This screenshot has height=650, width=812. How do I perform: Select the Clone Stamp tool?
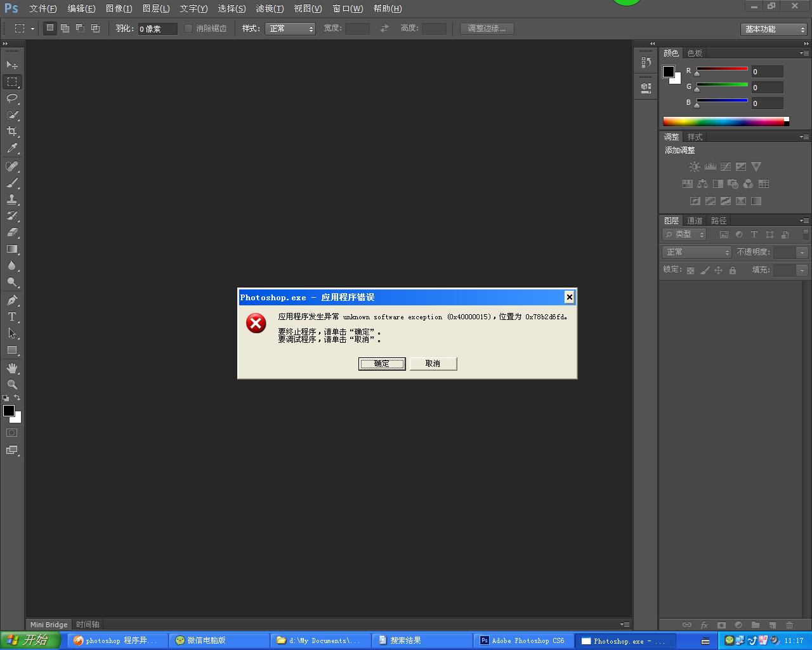click(x=12, y=199)
